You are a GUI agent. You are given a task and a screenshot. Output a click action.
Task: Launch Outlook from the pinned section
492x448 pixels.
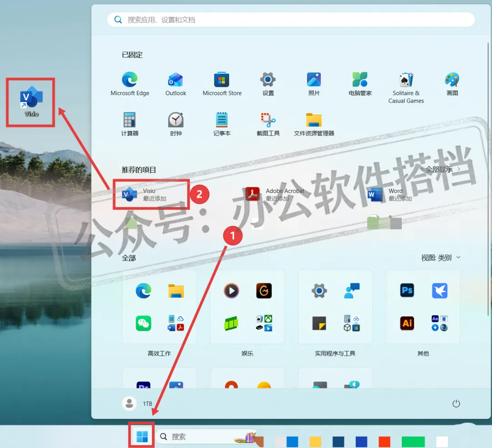click(176, 84)
